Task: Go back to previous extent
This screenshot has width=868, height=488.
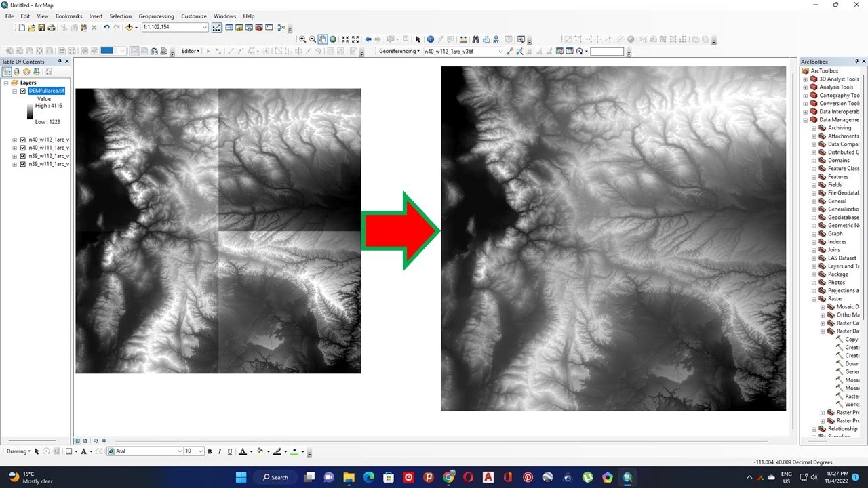Action: pyautogui.click(x=368, y=39)
